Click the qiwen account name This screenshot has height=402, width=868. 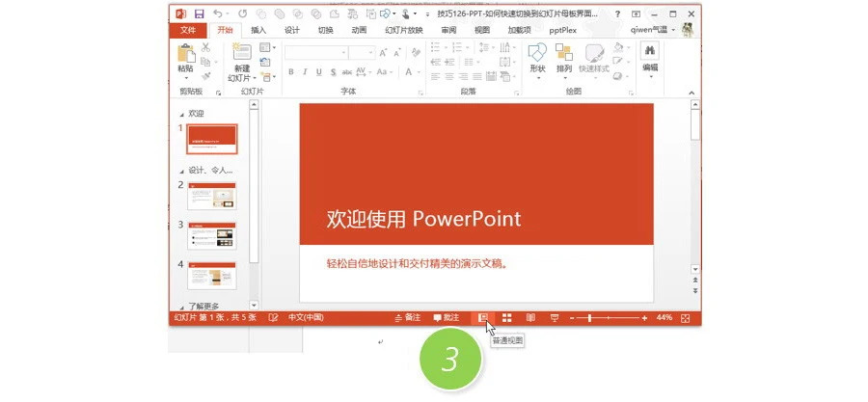pos(649,30)
